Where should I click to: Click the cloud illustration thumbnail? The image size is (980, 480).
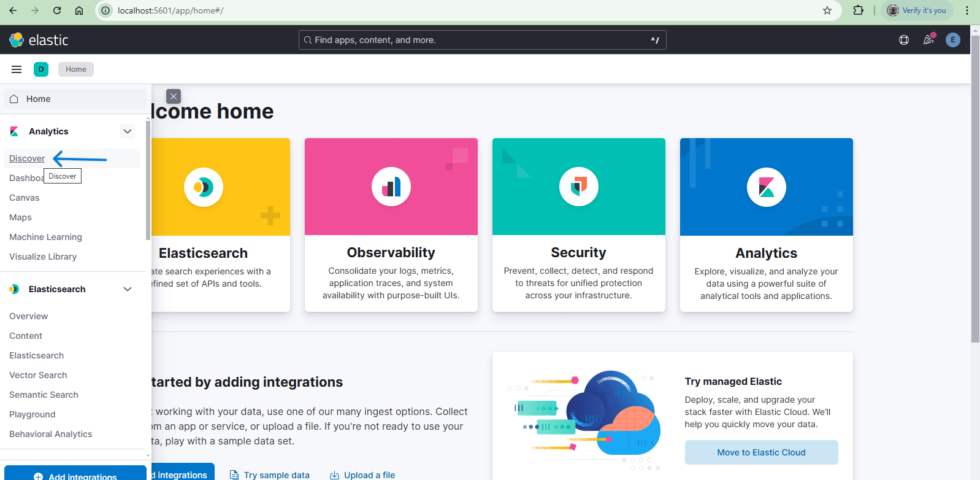tap(584, 420)
